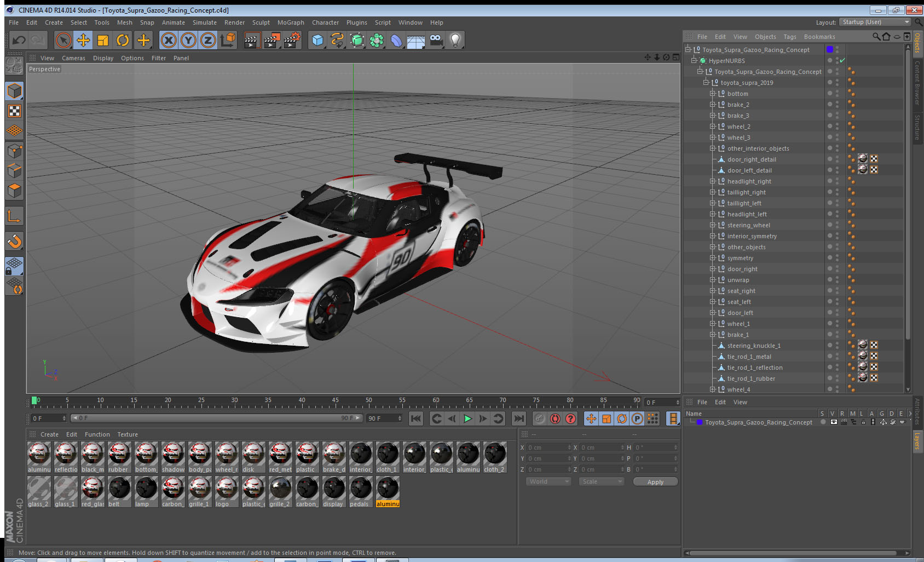Image resolution: width=924 pixels, height=562 pixels.
Task: Open the Object Manager Tags menu
Action: (790, 37)
